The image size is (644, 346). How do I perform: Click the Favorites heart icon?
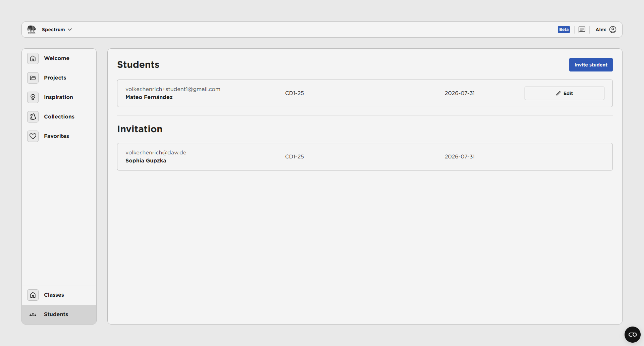click(33, 136)
